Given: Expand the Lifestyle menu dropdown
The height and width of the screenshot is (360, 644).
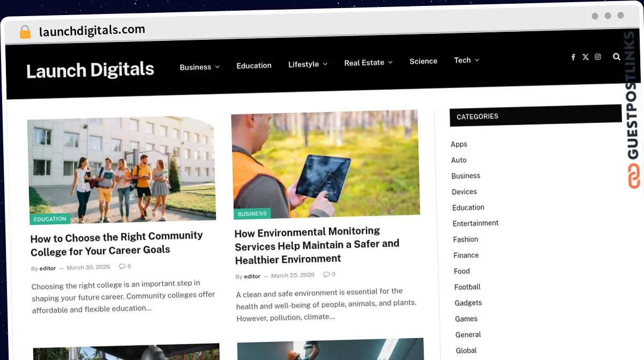Looking at the screenshot, I should (308, 64).
